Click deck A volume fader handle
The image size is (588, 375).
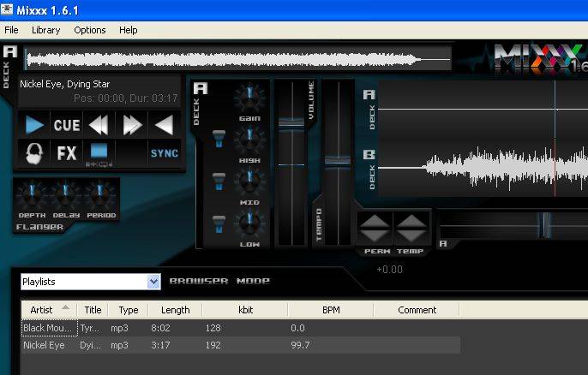[x=291, y=123]
